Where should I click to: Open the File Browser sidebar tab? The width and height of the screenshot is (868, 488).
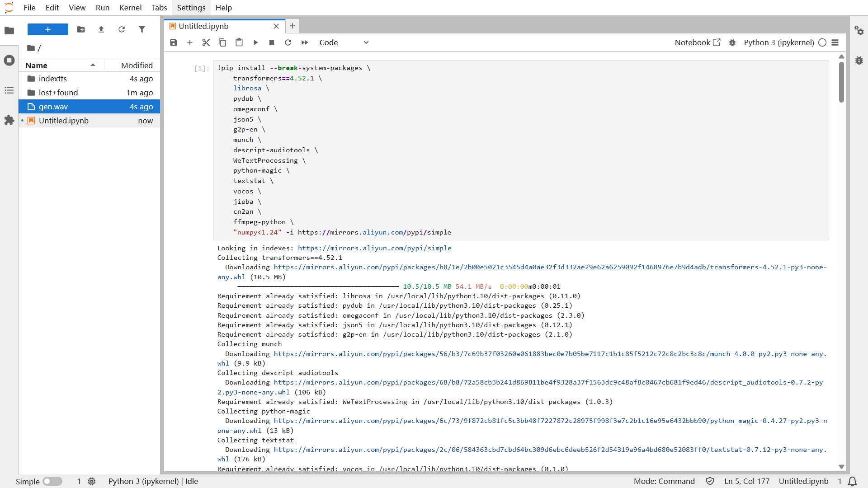[9, 30]
